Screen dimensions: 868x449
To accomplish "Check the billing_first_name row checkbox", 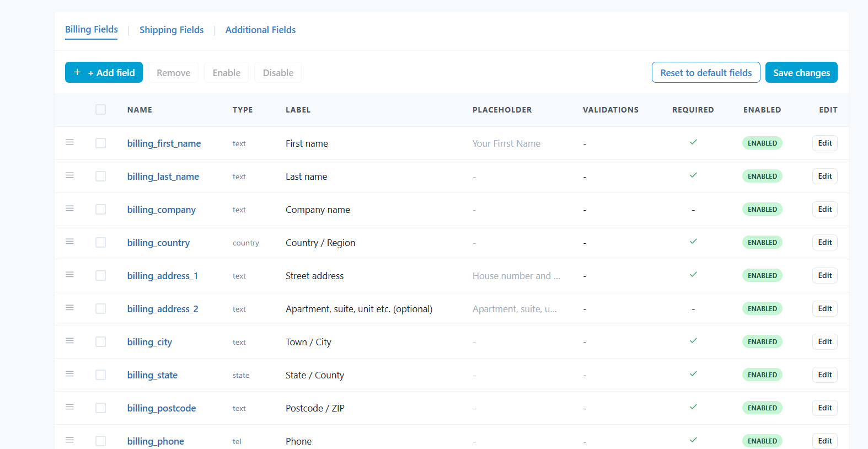I will [100, 143].
